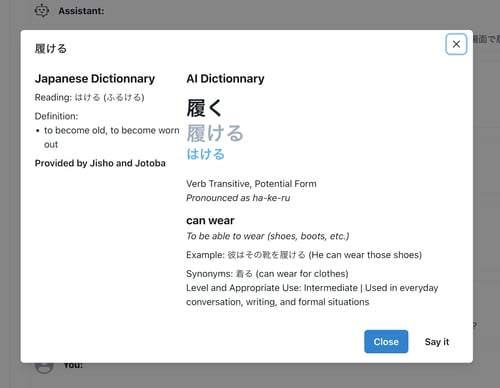500x388 pixels.
Task: Click the 'Pronounced as ha-ke-ru' text
Action: pos(238,198)
